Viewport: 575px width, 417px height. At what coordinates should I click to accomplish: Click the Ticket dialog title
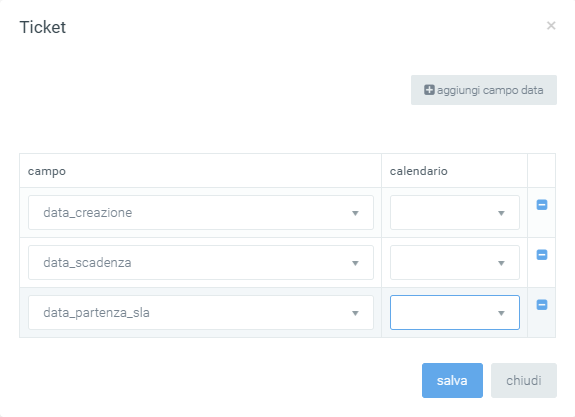(x=43, y=27)
